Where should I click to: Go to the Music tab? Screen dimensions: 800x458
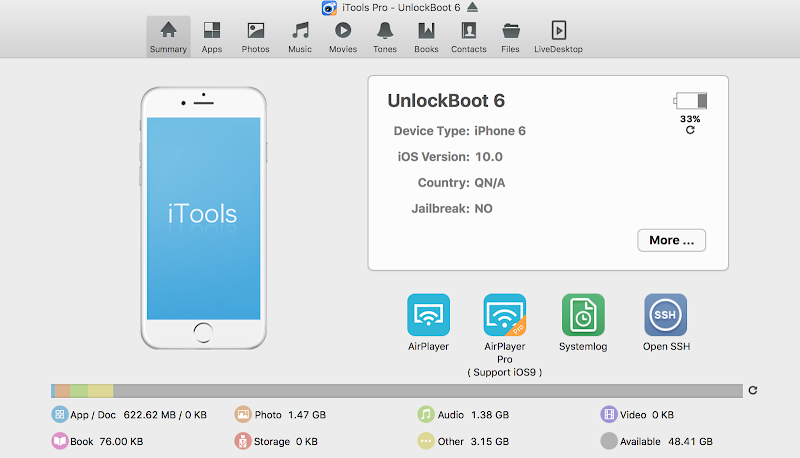click(x=300, y=37)
